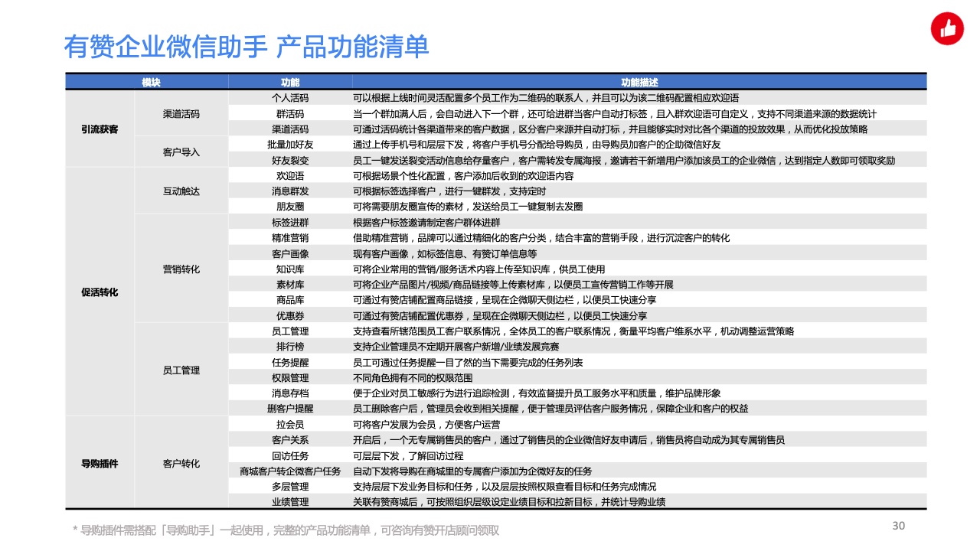Select the 消息群发 function cell
980x551 pixels.
coord(290,191)
